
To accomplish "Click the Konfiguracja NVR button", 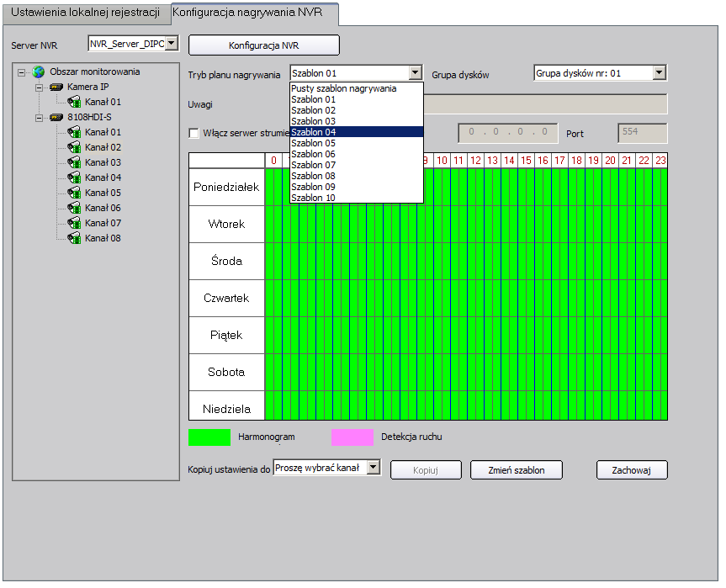I will 264,45.
